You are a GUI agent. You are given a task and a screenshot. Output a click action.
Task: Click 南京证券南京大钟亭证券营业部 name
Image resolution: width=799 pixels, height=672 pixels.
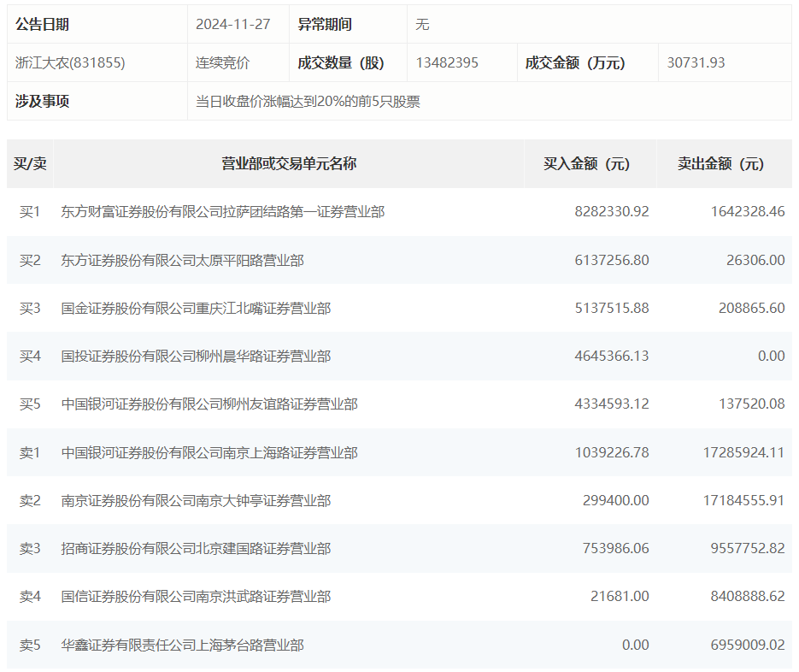click(x=196, y=501)
